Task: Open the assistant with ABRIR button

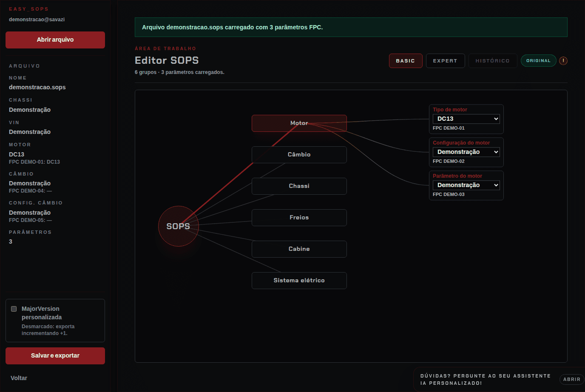Action: pyautogui.click(x=572, y=379)
